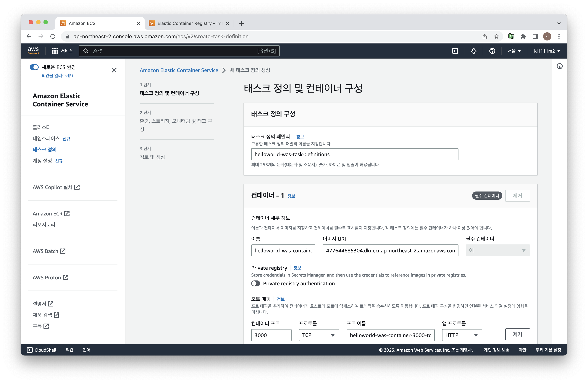Click the port mapping 제거 button

(x=517, y=334)
